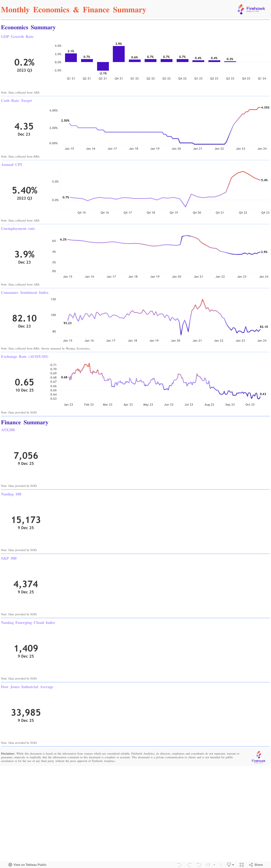Click the Firehawk Analytics logo in header
271x868 pixels.
click(252, 9)
